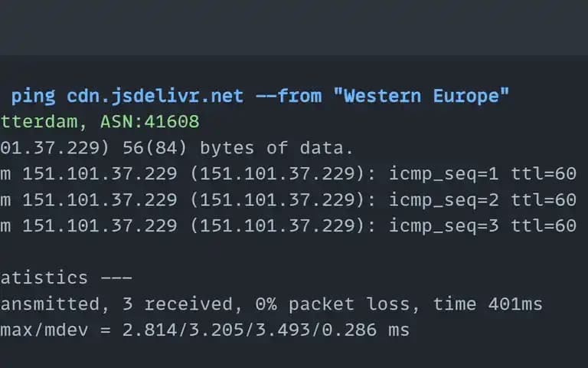
Task: Click ttl=60 on the icmp_seq=1 line
Action: click(x=544, y=174)
